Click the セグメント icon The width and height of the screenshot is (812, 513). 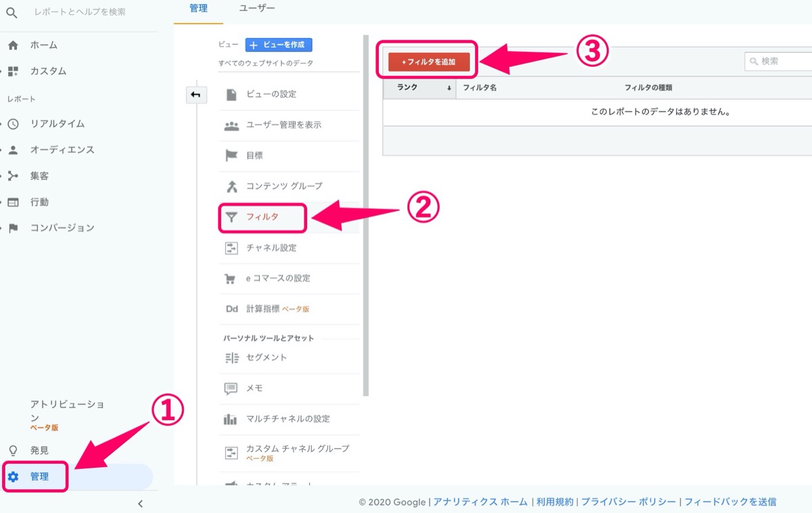tap(231, 357)
